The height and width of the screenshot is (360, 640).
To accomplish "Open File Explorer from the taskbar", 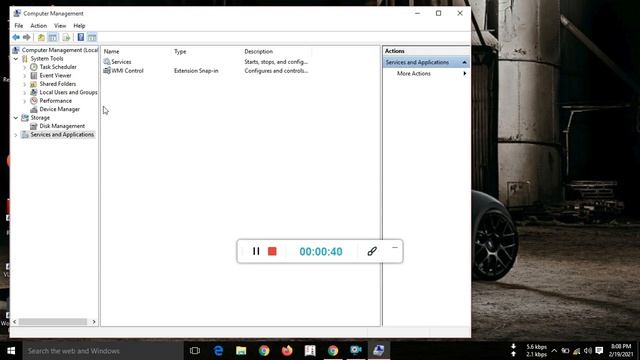I will pyautogui.click(x=241, y=351).
